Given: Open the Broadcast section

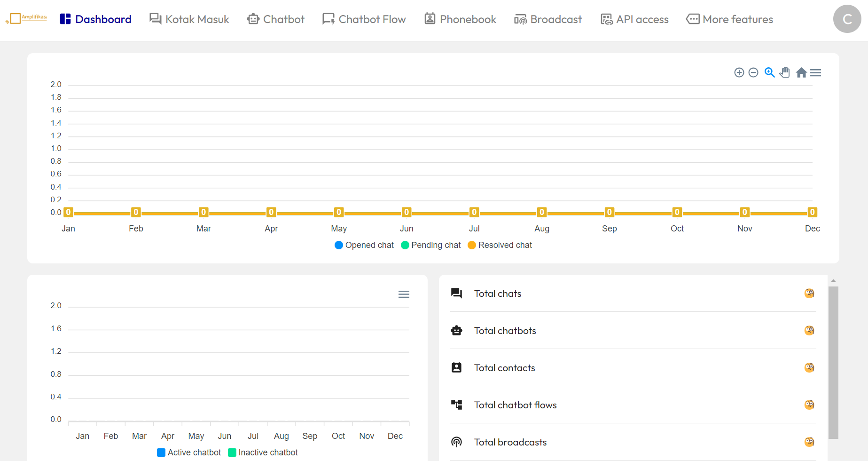Looking at the screenshot, I should pyautogui.click(x=548, y=19).
